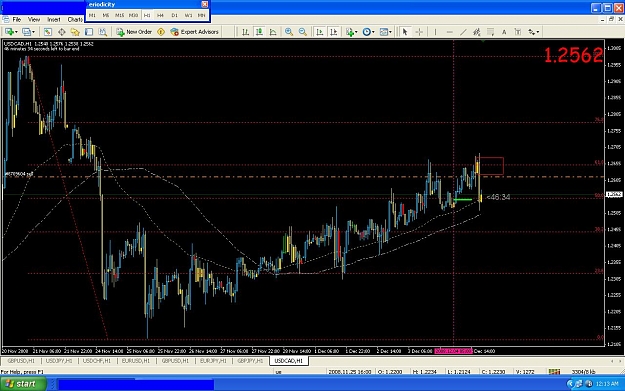
Task: Switch chart to candlesticks
Action: (x=259, y=32)
